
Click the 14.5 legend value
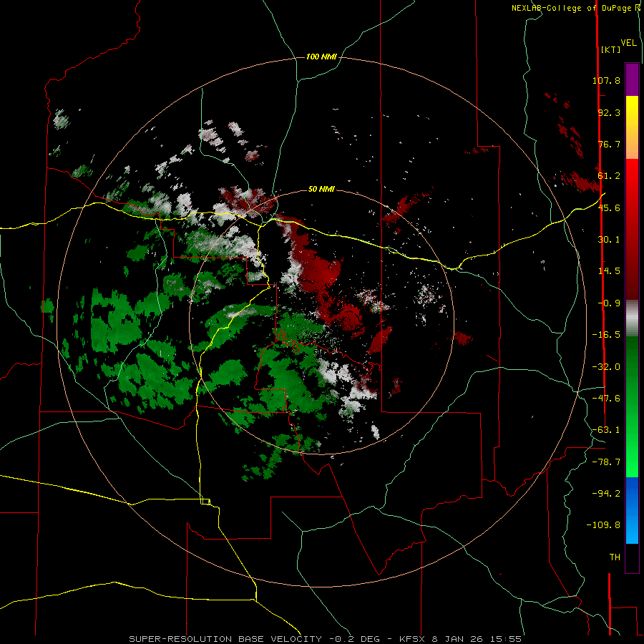(609, 271)
